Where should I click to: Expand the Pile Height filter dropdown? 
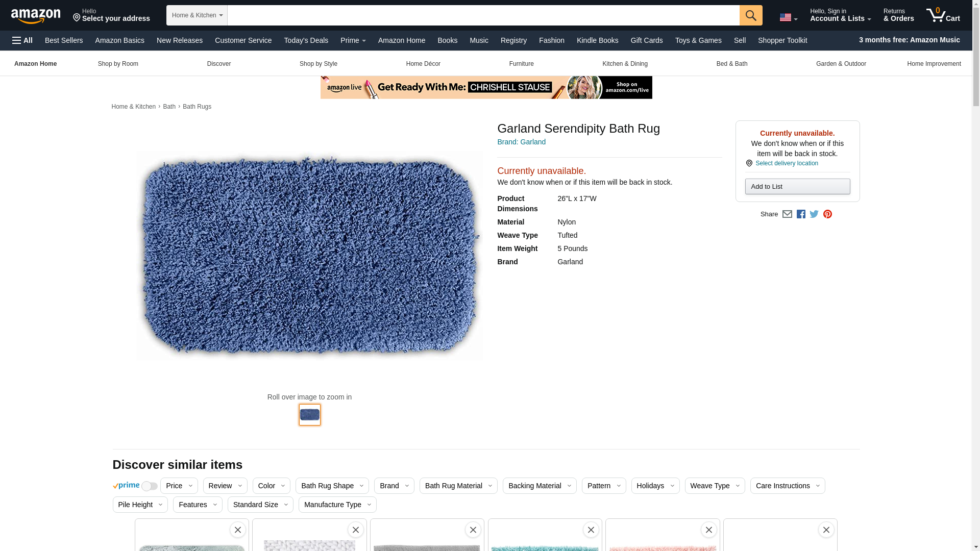point(140,505)
